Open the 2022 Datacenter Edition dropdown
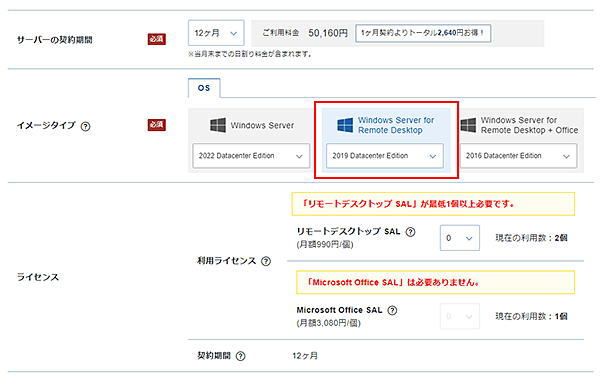This screenshot has height=379, width=600. [251, 156]
